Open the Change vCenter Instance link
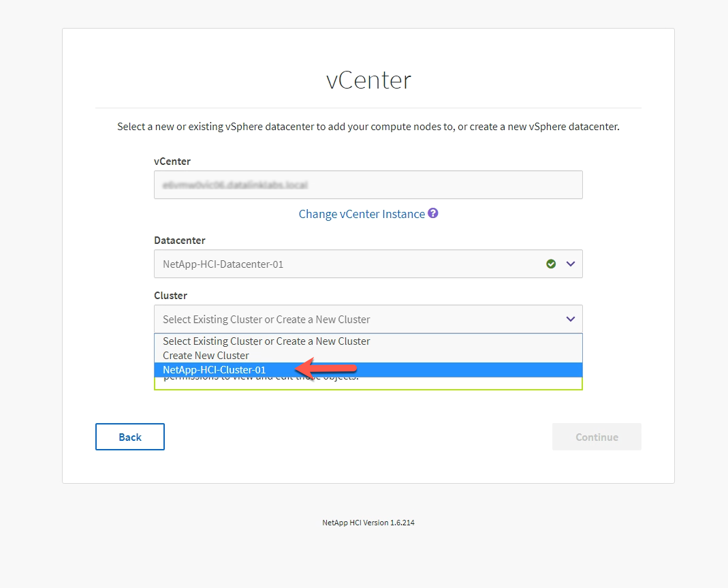The image size is (728, 588). (x=362, y=214)
